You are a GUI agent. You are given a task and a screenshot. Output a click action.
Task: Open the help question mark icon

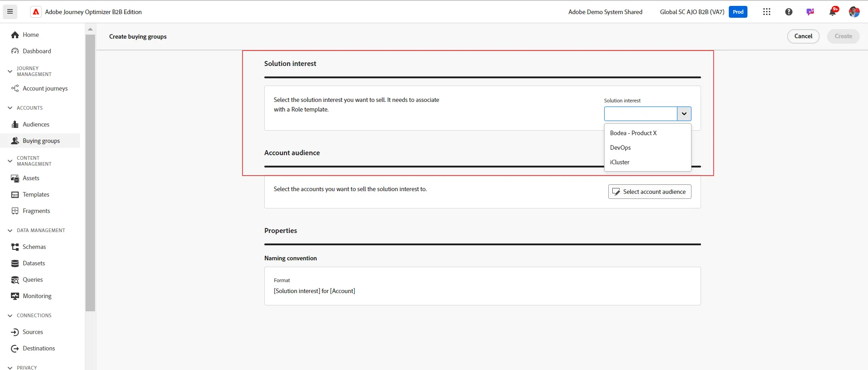[x=789, y=12]
